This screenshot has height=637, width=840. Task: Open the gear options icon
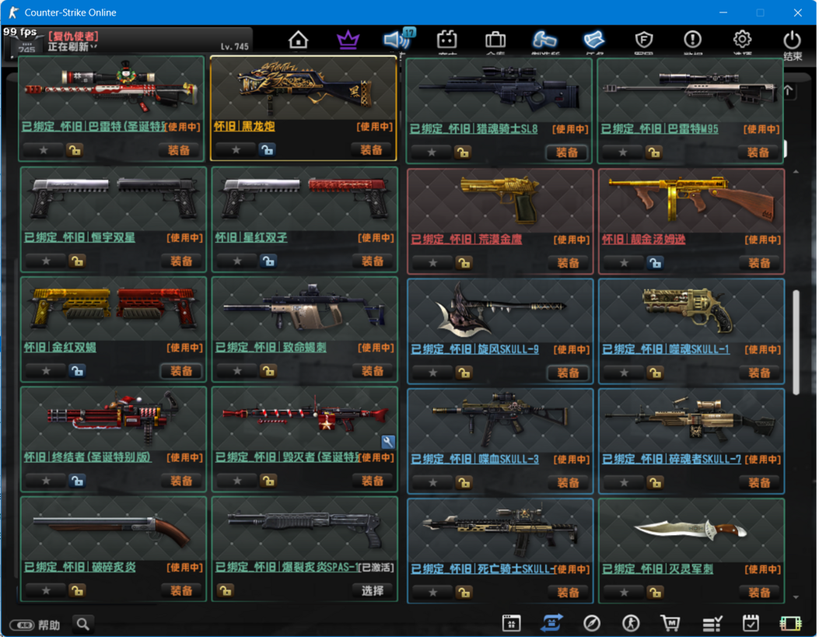(x=742, y=40)
